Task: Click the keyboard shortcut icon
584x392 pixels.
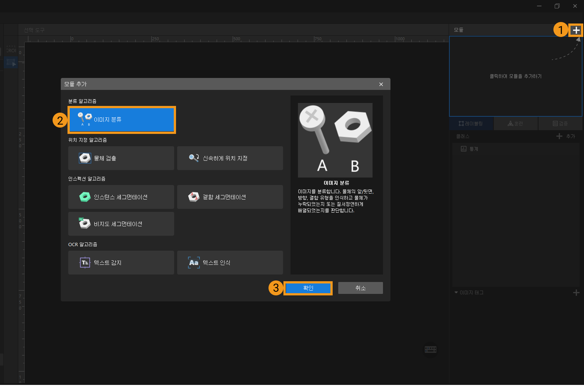Action: coord(430,349)
